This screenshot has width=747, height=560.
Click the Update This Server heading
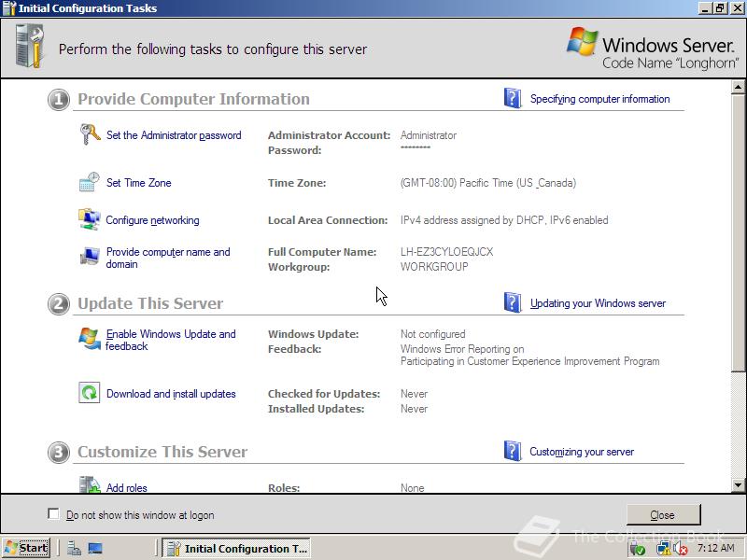click(150, 303)
